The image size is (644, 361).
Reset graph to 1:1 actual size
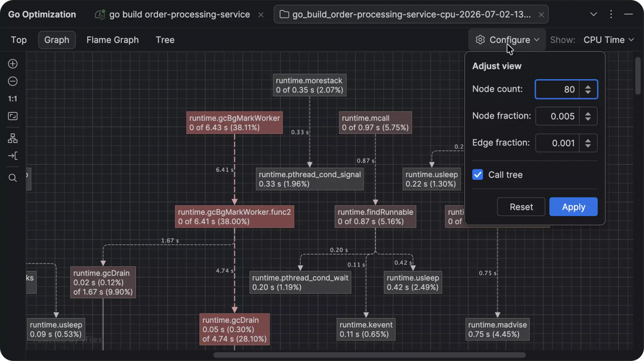coord(13,99)
